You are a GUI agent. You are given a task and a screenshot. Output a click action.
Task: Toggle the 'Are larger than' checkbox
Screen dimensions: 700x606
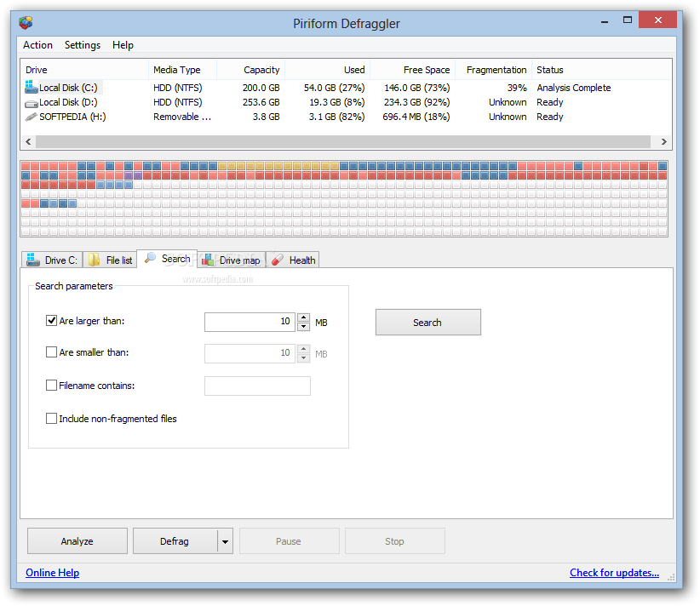51,320
